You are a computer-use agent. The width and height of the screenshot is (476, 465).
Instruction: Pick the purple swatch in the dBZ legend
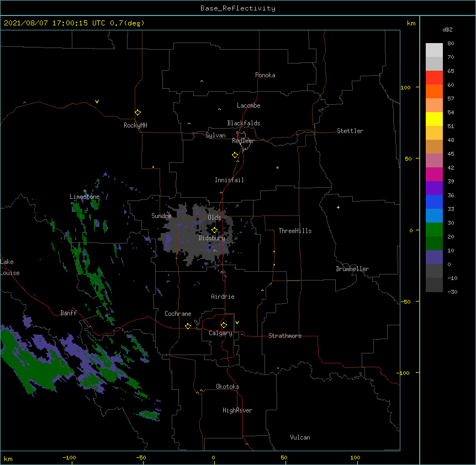434,188
